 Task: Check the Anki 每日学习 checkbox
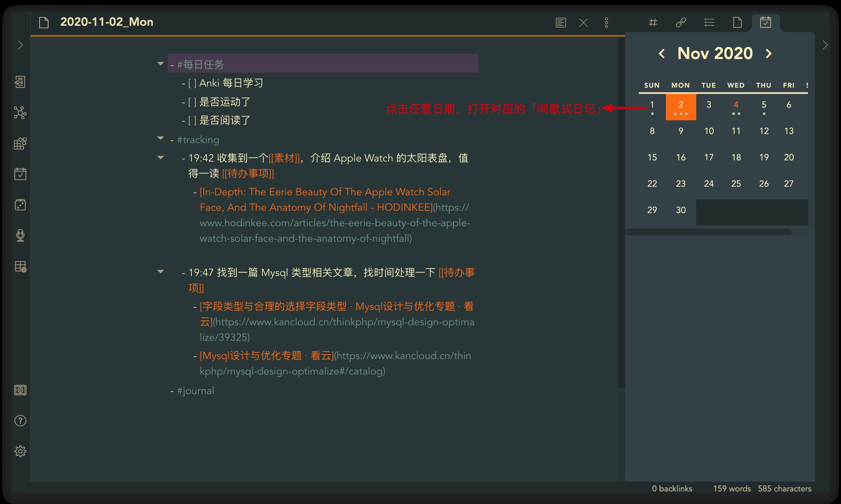click(192, 83)
